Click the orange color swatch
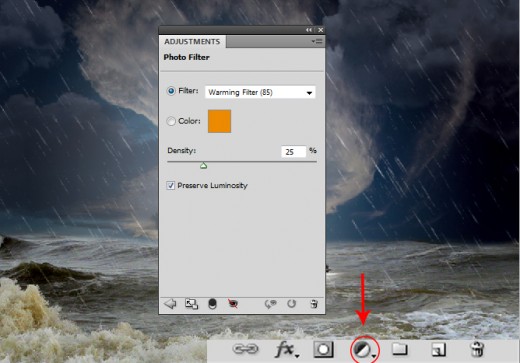Viewport: 520px width, 363px height. click(x=219, y=121)
